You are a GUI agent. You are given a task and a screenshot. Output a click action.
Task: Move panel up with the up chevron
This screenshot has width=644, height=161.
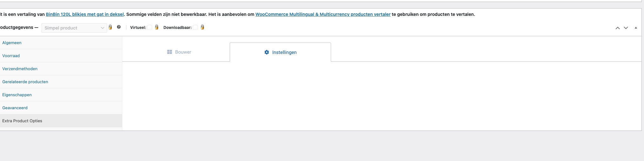click(x=618, y=28)
